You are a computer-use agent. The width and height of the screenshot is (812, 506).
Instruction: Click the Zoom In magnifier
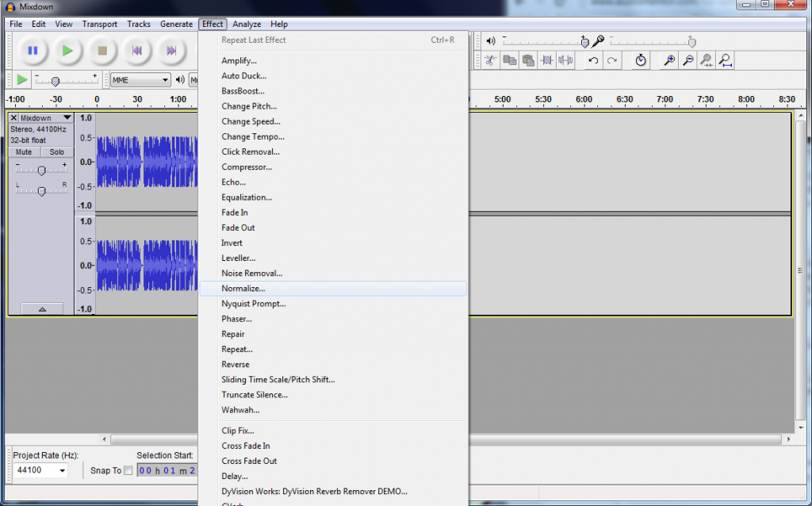pyautogui.click(x=669, y=60)
